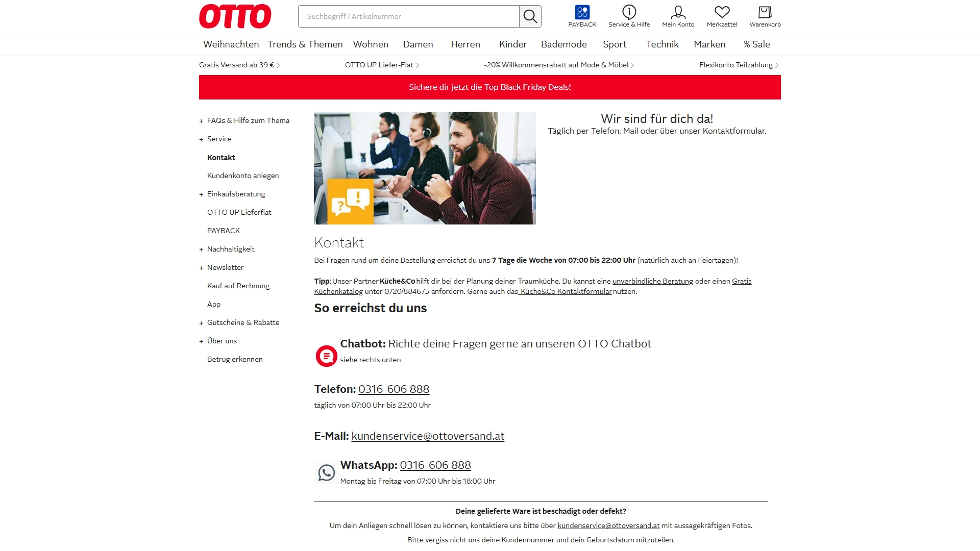The height and width of the screenshot is (551, 980).
Task: Open the Kinder menu
Action: coord(513,44)
